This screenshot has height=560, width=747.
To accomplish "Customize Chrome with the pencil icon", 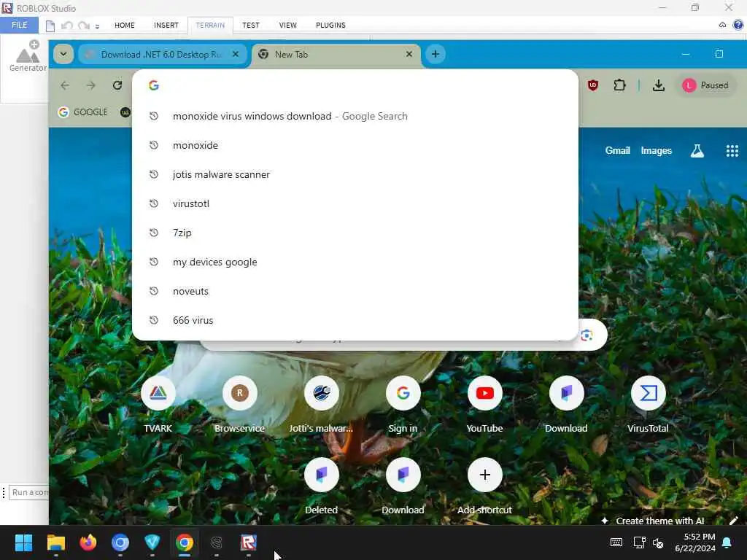I will [x=733, y=521].
